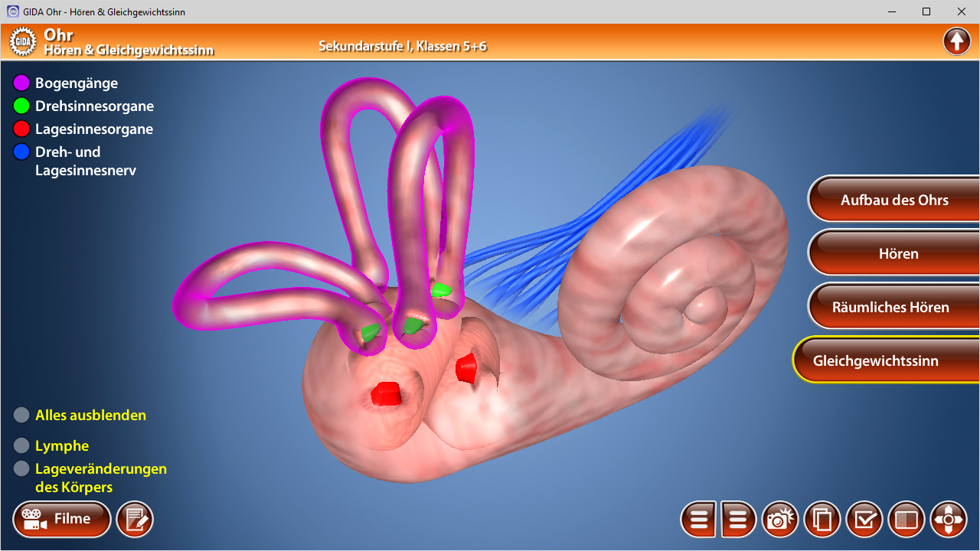The height and width of the screenshot is (551, 980).
Task: Select Lageveränderungen des Körpers option
Action: click(21, 468)
